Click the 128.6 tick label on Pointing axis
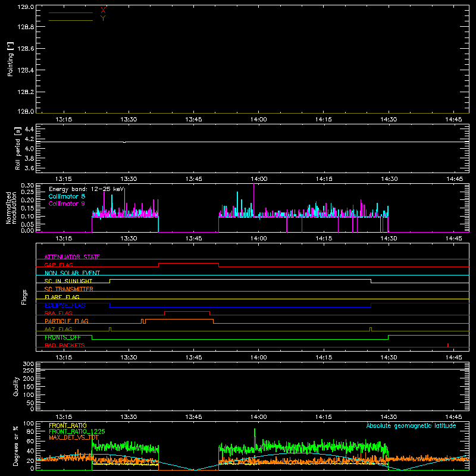The width and height of the screenshot is (476, 476). [26, 49]
